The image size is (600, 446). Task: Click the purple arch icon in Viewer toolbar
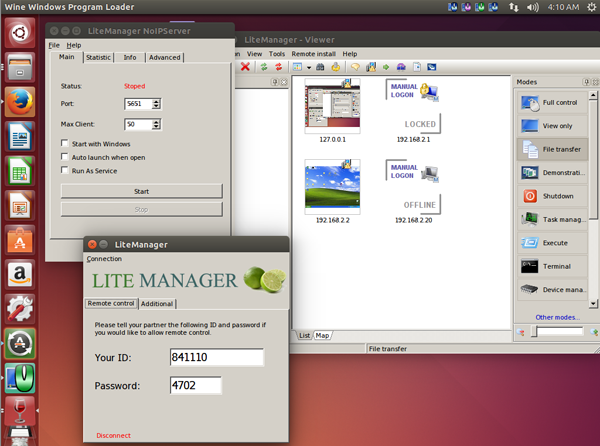click(x=401, y=67)
